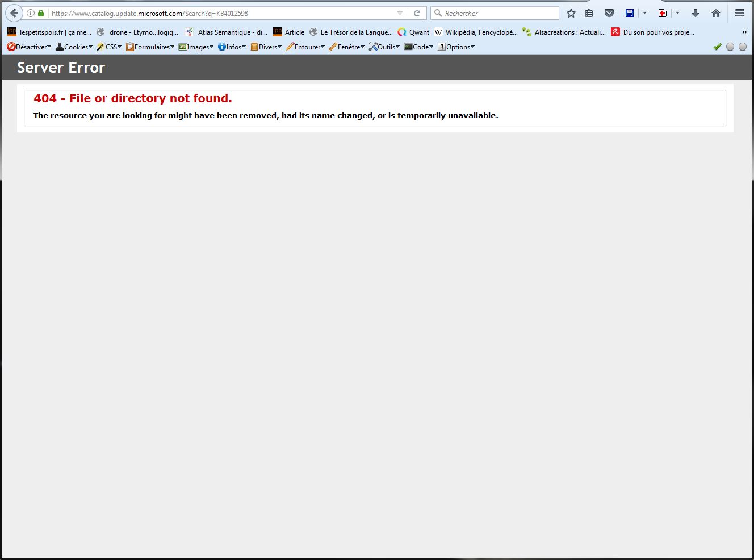Reload the page with the refresh arrow
The height and width of the screenshot is (560, 754).
[x=417, y=13]
